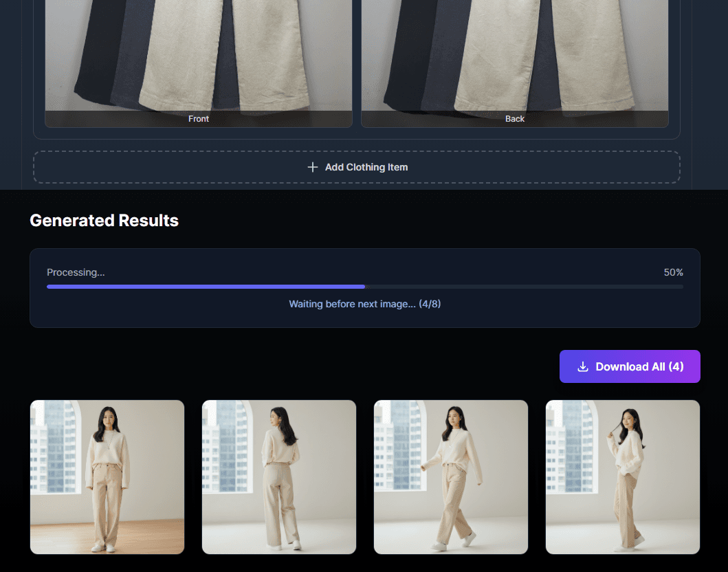The image size is (728, 572).
Task: Click the plus icon for adding clothing
Action: (313, 167)
